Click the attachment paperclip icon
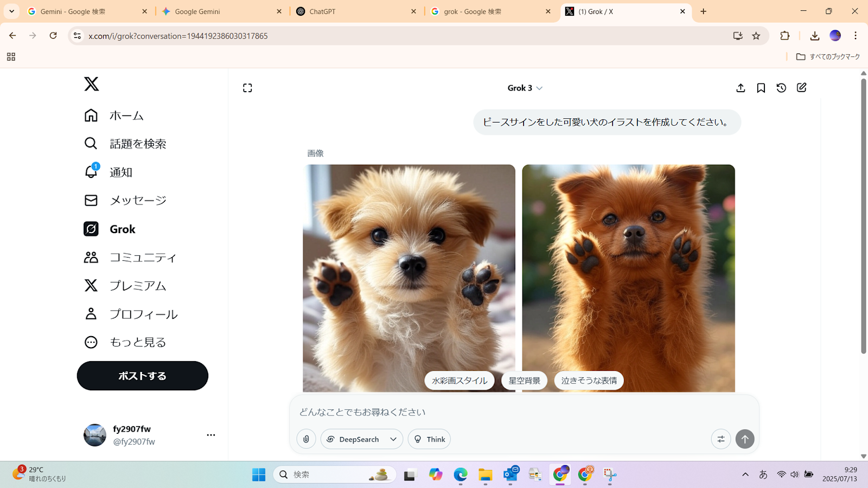The image size is (868, 488). click(307, 439)
